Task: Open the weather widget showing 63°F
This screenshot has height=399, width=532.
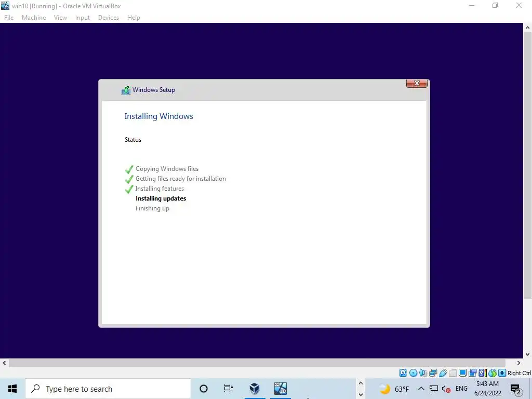Action: (394, 389)
